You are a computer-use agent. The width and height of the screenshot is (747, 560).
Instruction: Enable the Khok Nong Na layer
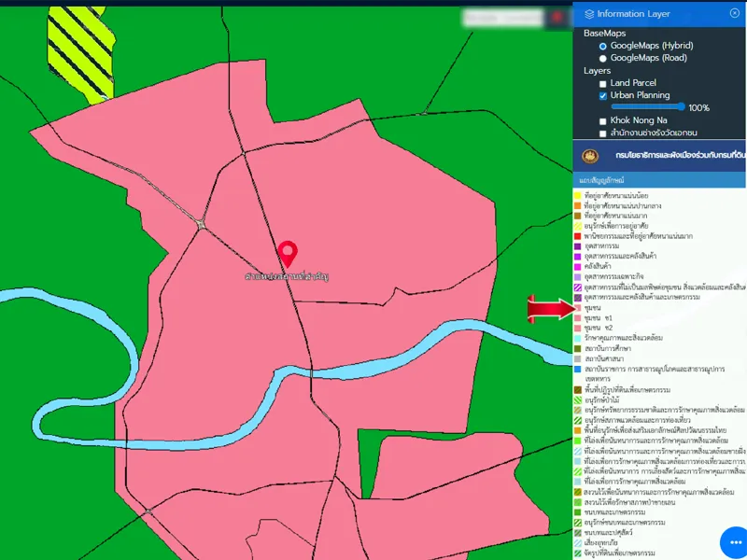[603, 121]
